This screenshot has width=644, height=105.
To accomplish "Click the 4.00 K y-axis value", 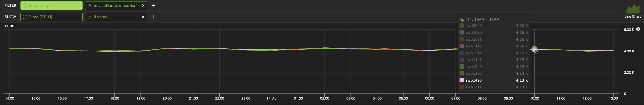I will pyautogui.click(x=629, y=51).
